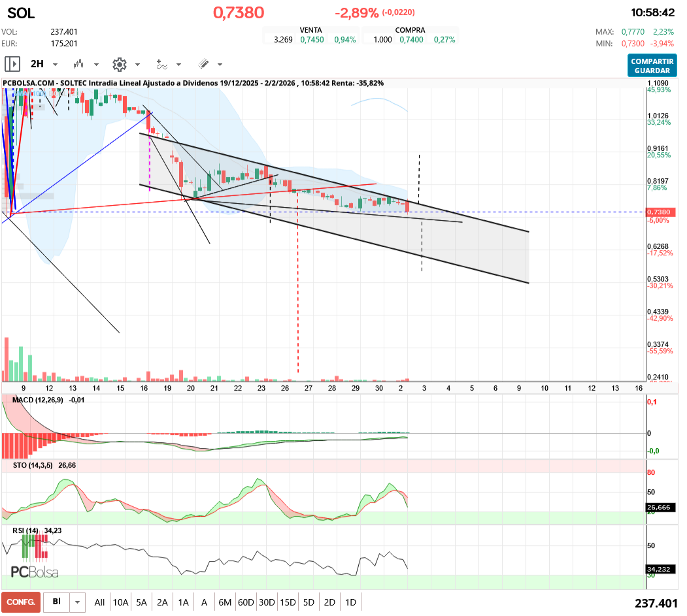Expand the arrow beside the gear icon

pos(137,65)
